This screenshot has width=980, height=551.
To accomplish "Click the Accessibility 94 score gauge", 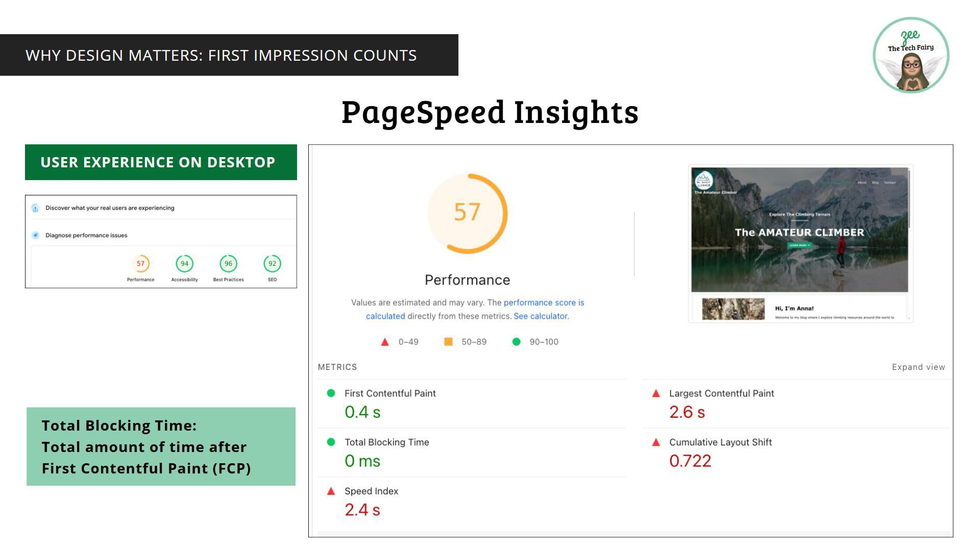I will (184, 264).
